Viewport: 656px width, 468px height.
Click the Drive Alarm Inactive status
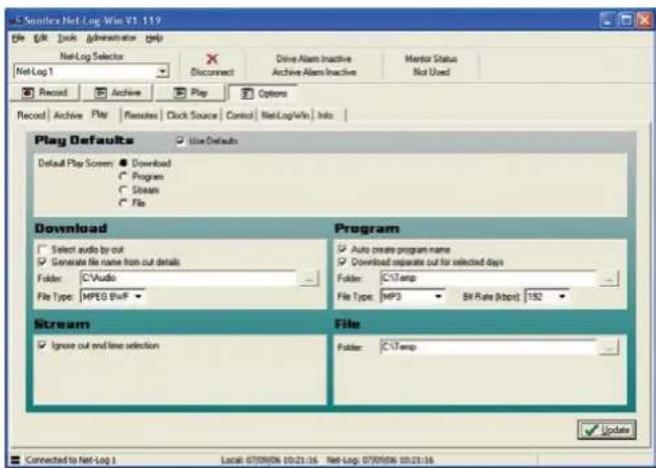(x=314, y=59)
